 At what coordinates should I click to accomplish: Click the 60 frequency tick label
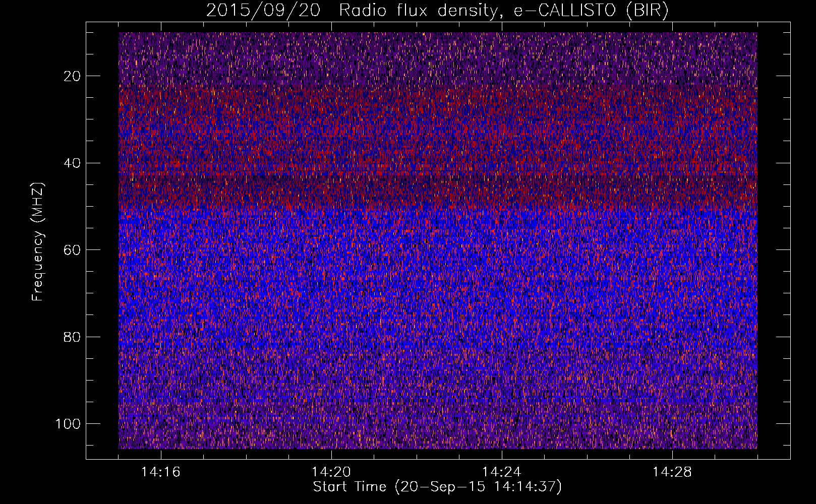pos(72,250)
